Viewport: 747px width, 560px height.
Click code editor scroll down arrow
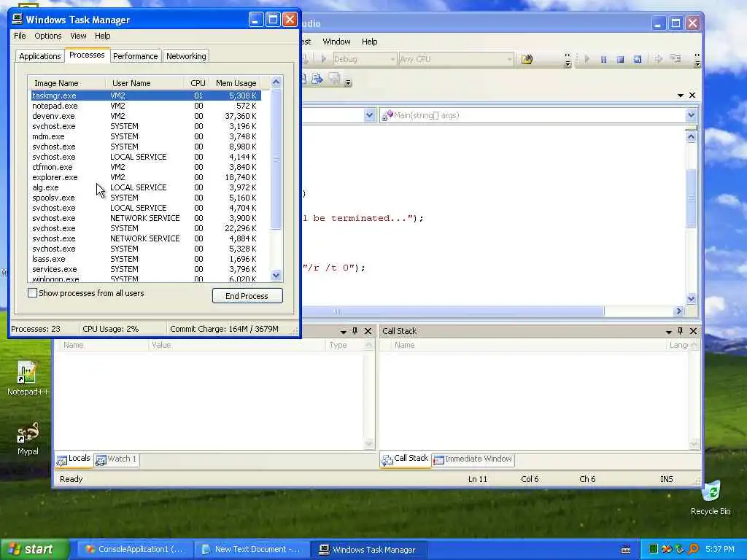692,298
